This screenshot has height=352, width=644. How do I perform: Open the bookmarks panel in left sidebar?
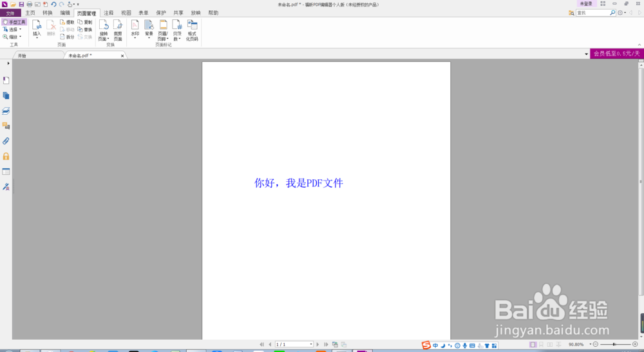(6, 81)
